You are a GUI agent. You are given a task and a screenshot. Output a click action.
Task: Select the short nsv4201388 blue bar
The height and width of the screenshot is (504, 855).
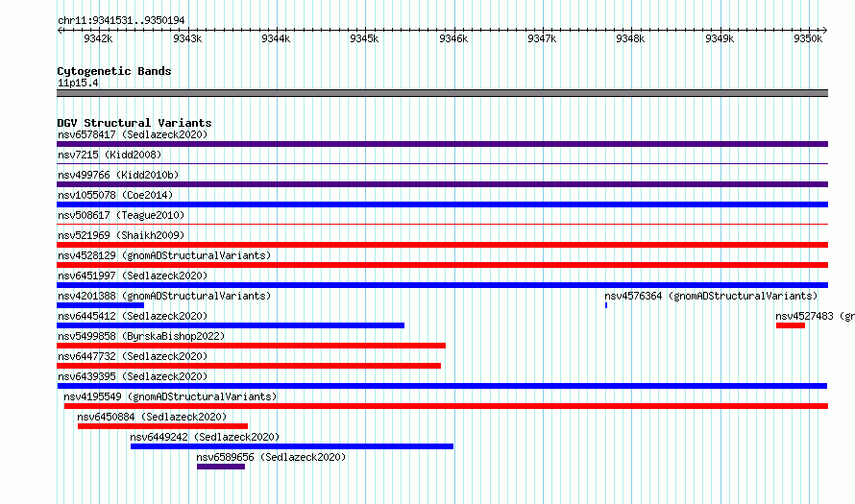(100, 305)
